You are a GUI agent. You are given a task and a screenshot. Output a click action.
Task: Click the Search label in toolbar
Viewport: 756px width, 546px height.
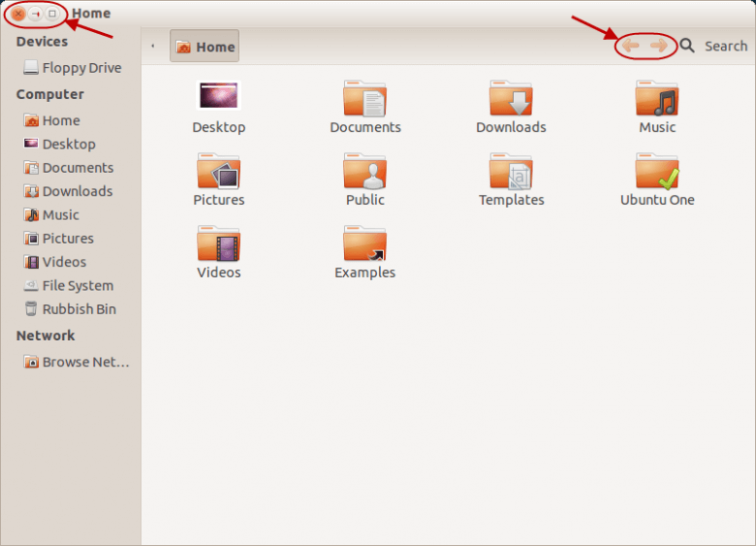tap(726, 47)
